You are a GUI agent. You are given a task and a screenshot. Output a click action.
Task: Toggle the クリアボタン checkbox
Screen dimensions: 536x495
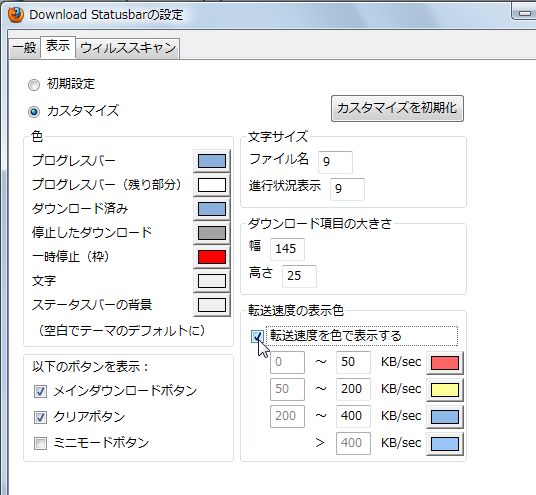coord(40,417)
